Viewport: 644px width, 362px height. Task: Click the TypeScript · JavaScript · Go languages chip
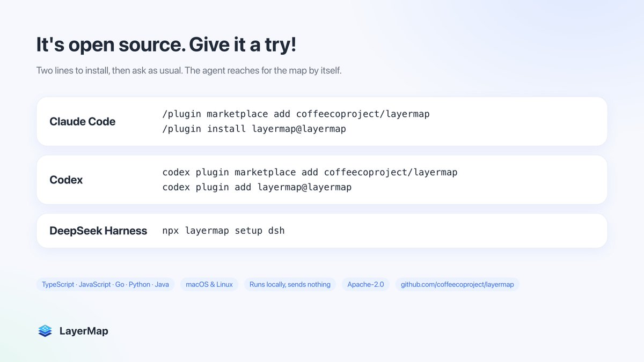[x=105, y=284]
